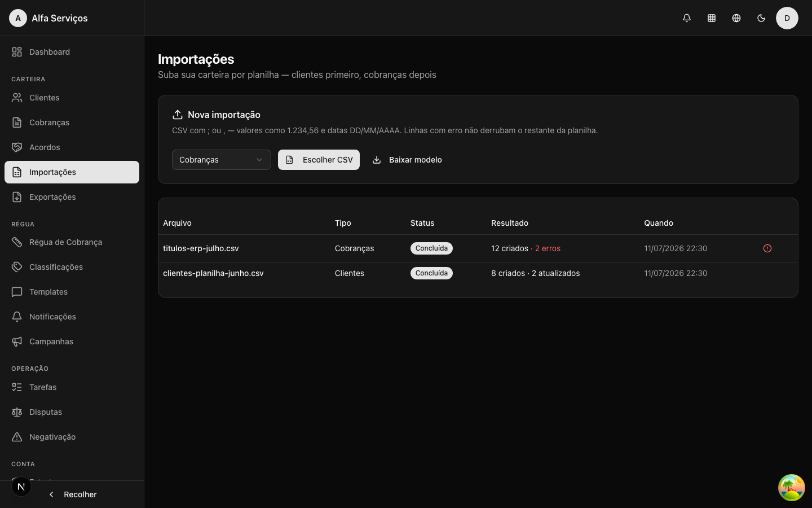Click Alfa Serviços company avatar A
Screen dimensions: 812x508
tap(18, 18)
